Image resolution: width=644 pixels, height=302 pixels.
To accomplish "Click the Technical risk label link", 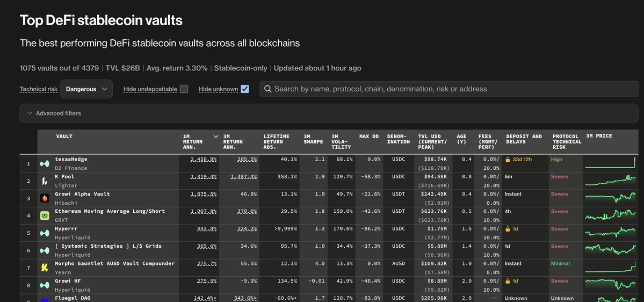I will [x=39, y=89].
